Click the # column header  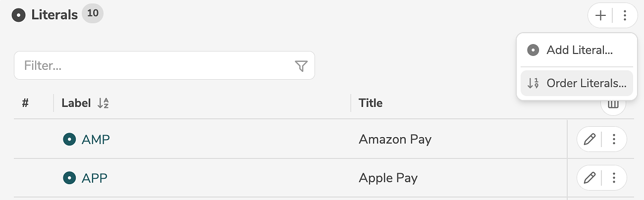pos(26,103)
